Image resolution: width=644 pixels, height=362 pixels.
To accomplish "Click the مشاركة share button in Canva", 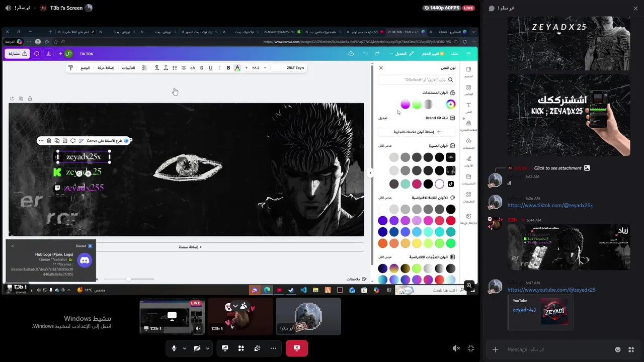I will tap(18, 54).
